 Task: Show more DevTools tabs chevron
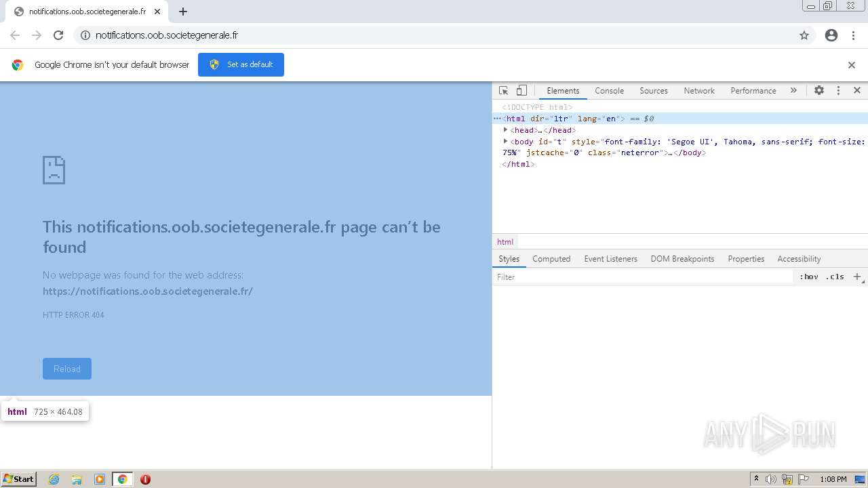[793, 90]
